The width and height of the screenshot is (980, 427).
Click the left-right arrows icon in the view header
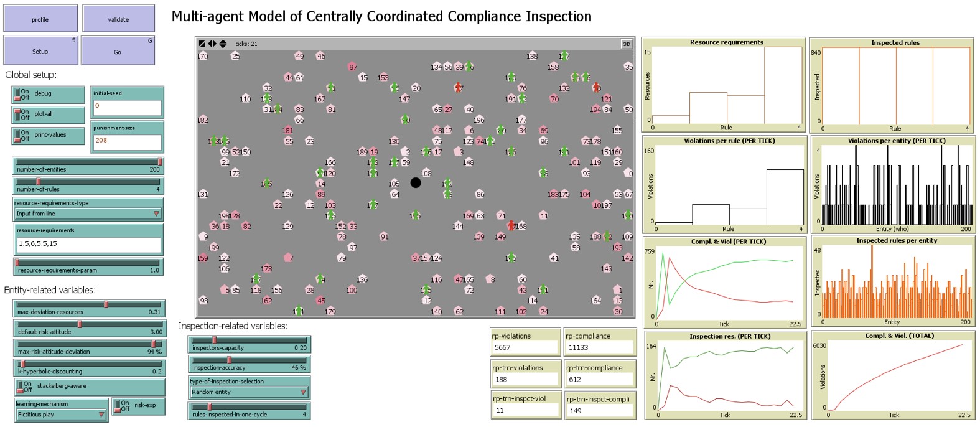pos(212,44)
